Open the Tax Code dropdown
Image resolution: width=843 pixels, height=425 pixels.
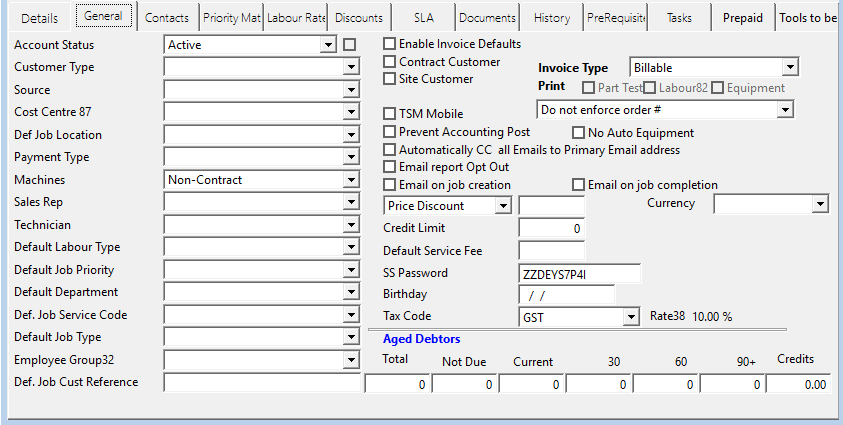(x=630, y=317)
